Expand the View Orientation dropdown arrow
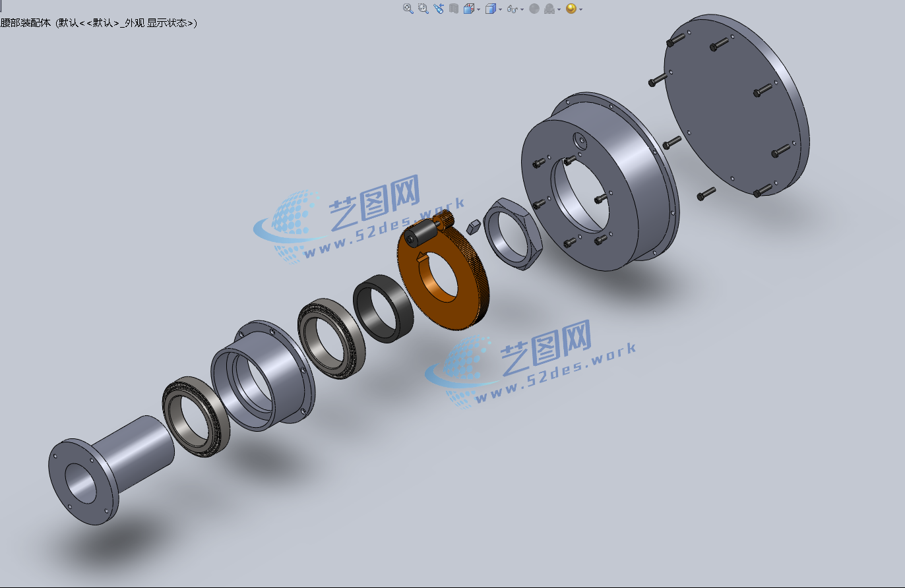Screen dimensions: 905x588 [x=479, y=9]
